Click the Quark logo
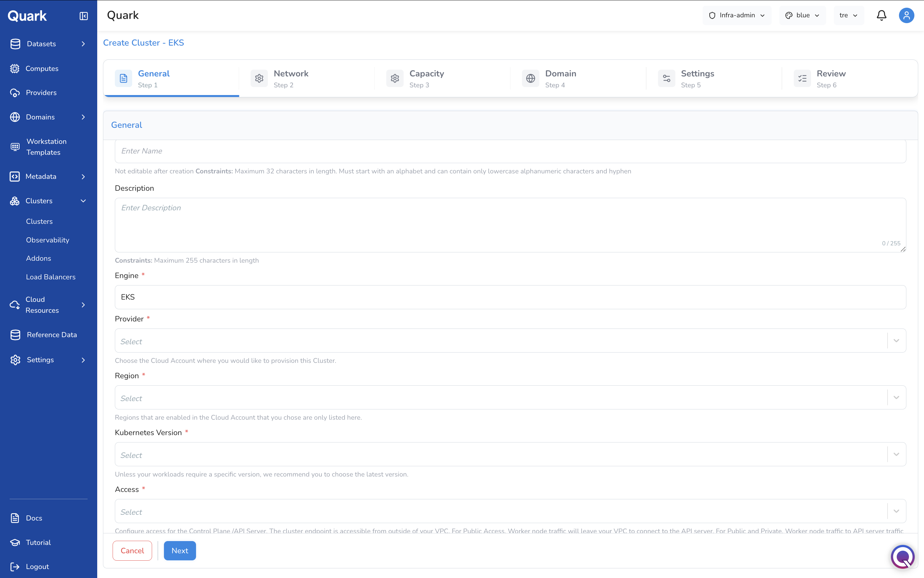924x578 pixels. (28, 16)
